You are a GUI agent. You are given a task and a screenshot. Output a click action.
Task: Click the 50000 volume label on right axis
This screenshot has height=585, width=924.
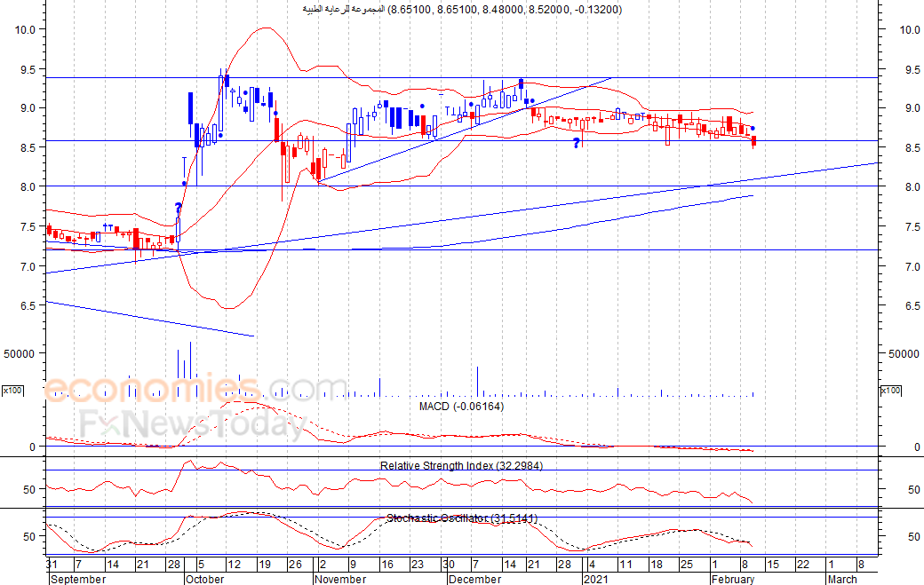(x=904, y=353)
